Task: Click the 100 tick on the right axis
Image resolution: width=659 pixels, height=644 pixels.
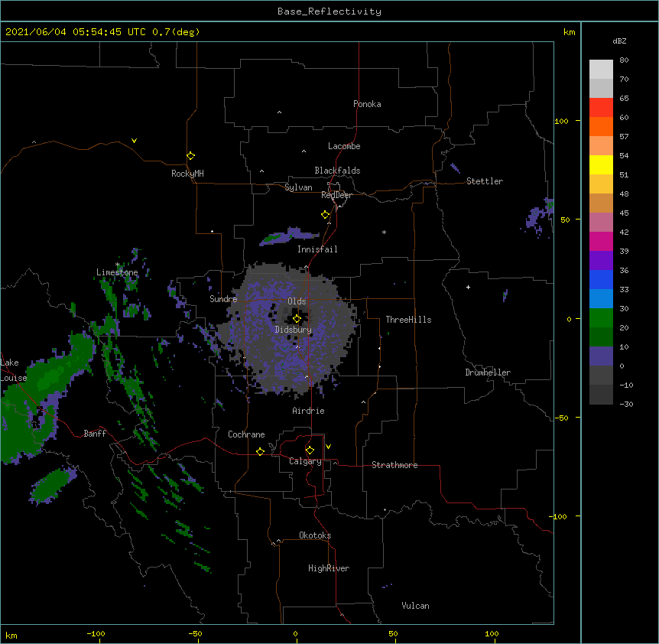Action: pyautogui.click(x=561, y=121)
